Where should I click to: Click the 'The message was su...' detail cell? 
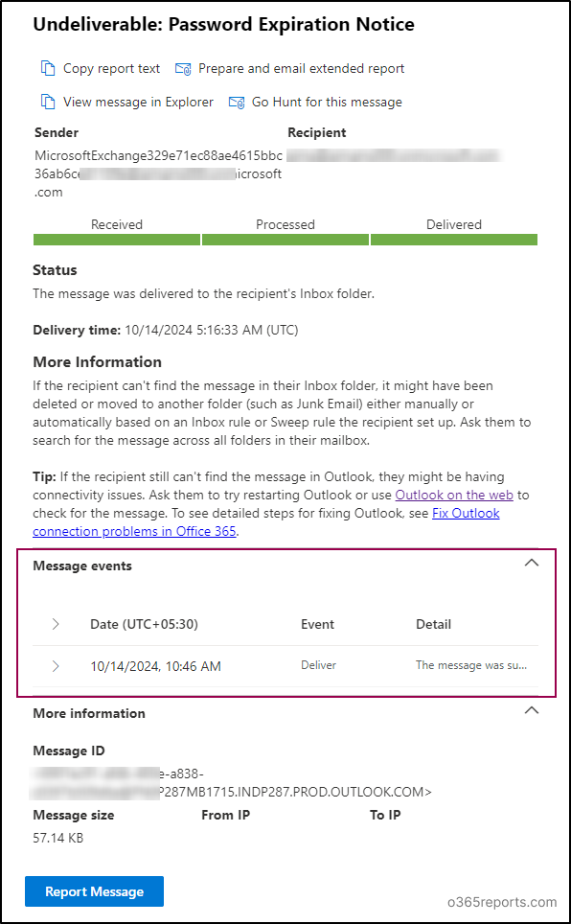(471, 664)
